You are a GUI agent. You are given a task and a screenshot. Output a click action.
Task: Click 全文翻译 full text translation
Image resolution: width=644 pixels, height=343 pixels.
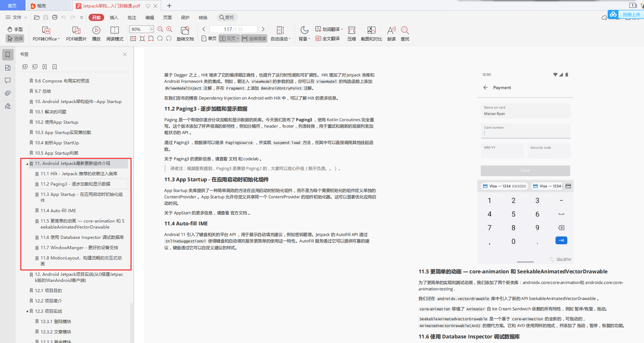(x=328, y=38)
